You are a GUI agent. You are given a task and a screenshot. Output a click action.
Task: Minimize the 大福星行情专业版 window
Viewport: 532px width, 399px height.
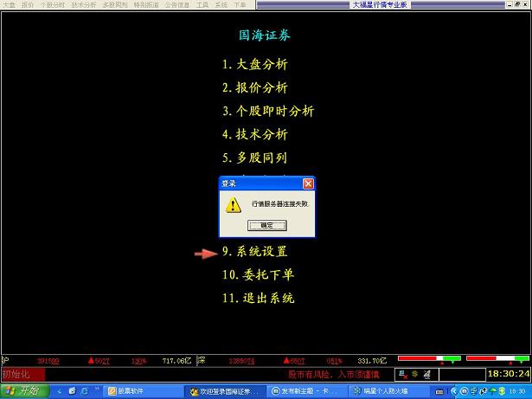[510, 4]
